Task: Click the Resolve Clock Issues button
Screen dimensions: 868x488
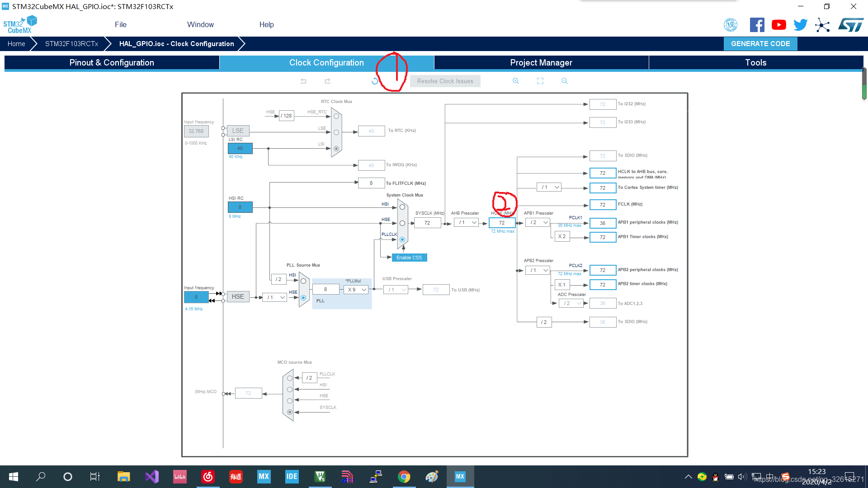Action: click(x=445, y=81)
